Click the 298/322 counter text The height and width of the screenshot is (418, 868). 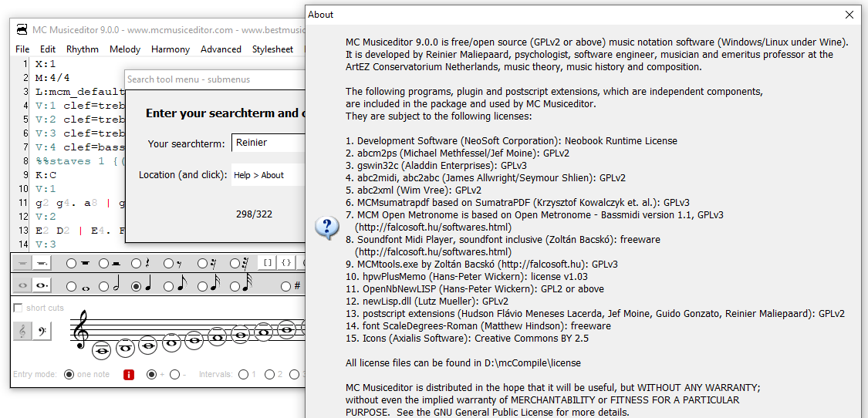(x=254, y=214)
